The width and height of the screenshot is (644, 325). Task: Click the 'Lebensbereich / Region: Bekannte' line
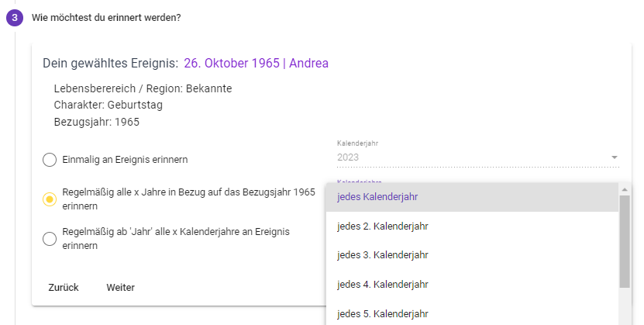click(143, 88)
